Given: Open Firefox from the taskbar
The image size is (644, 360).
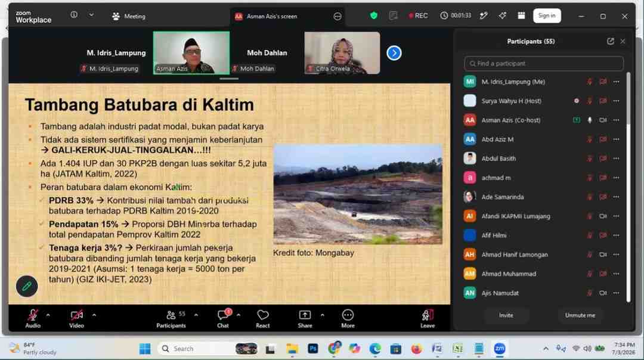Looking at the screenshot, I should click(x=416, y=349).
